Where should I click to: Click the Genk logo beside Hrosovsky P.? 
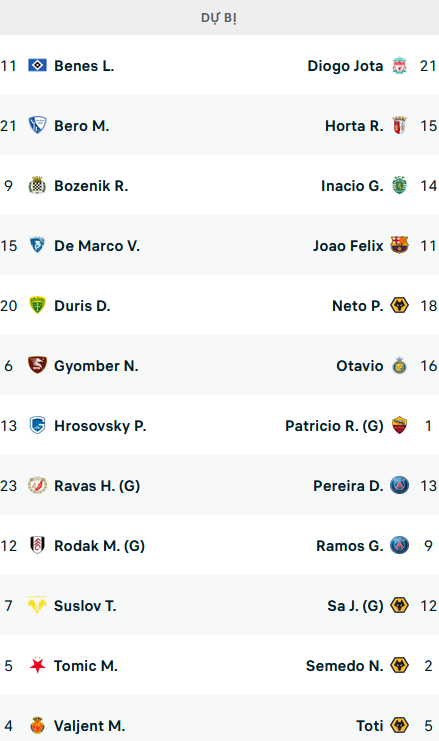coord(37,425)
